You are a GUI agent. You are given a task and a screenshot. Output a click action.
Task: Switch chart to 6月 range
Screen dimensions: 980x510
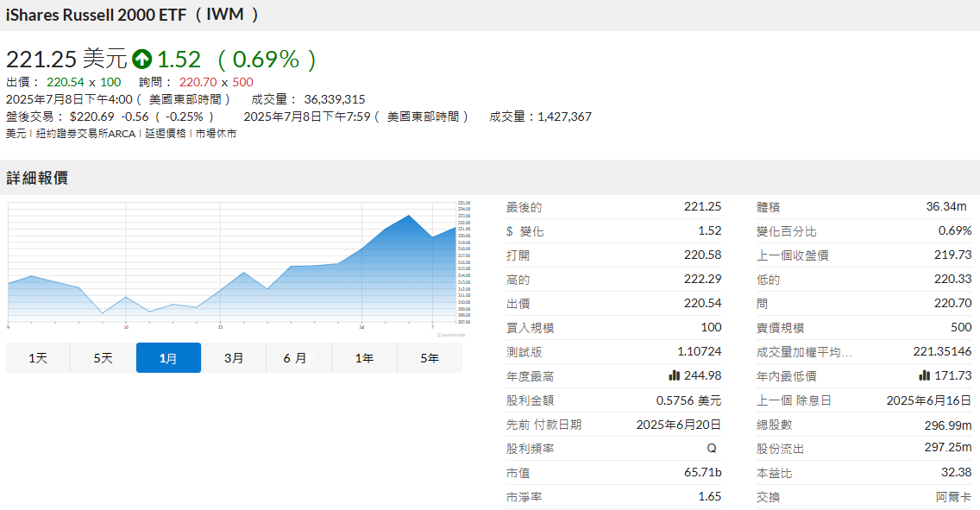click(298, 358)
